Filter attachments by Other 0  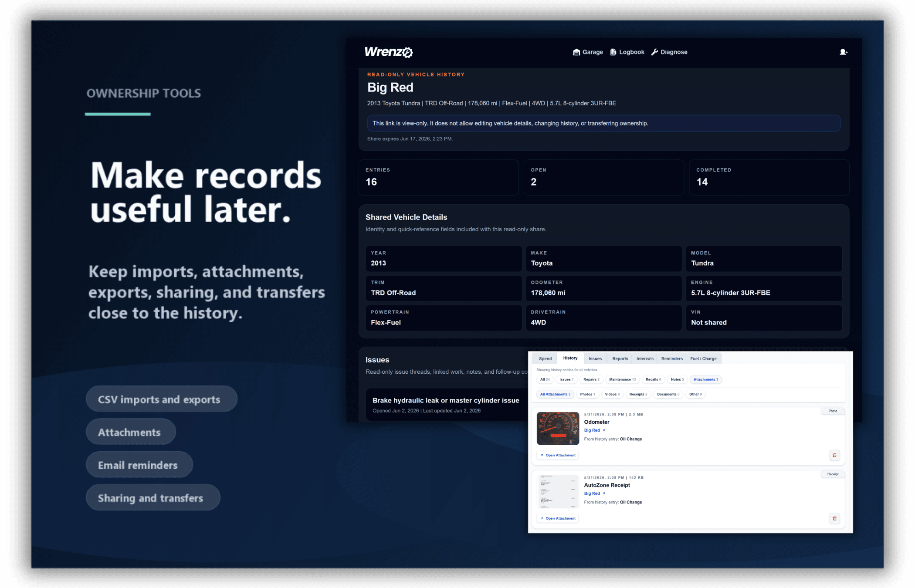(695, 394)
